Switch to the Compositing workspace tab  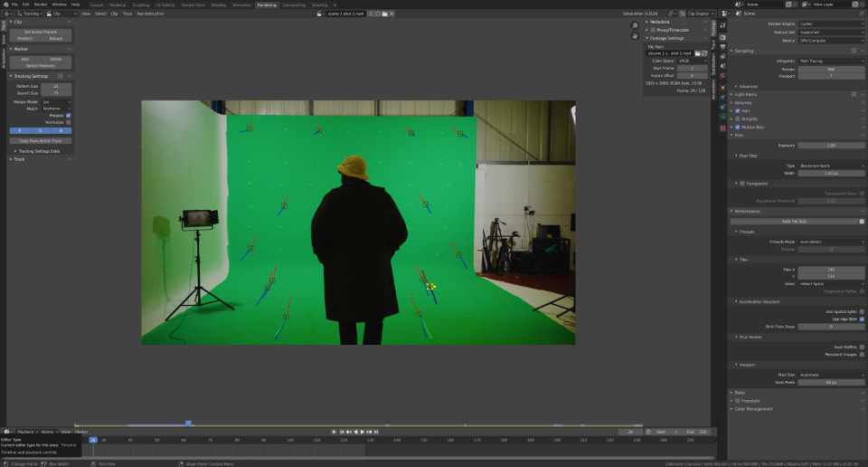(x=294, y=5)
